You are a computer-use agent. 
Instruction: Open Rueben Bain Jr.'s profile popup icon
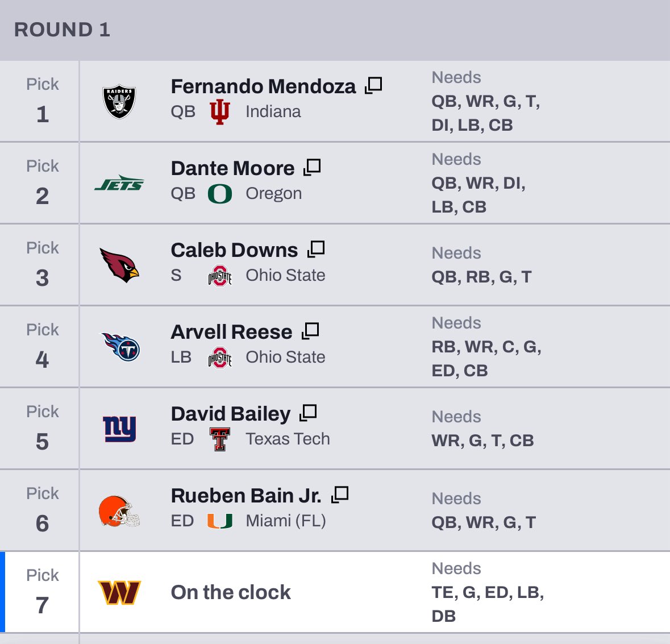coord(340,495)
